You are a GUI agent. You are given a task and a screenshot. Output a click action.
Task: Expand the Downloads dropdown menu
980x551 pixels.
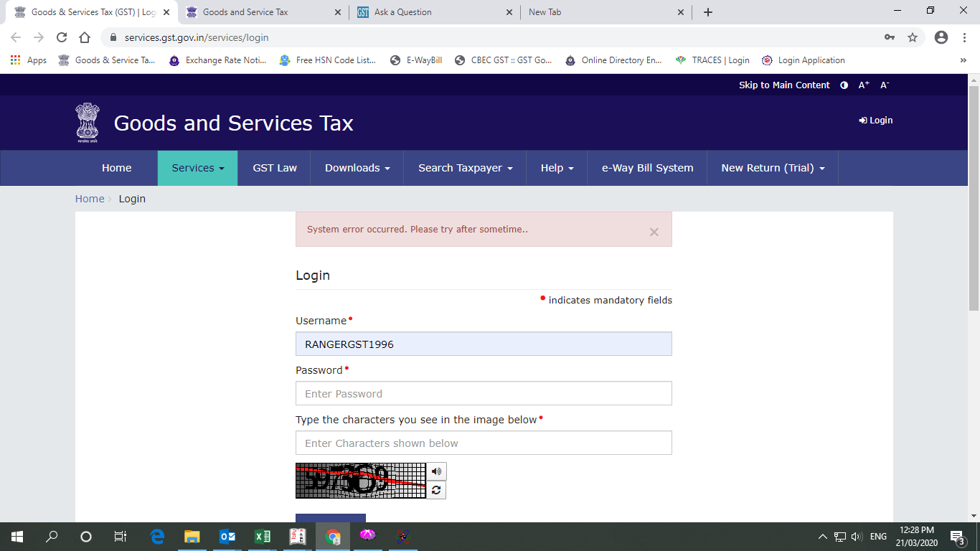tap(357, 168)
